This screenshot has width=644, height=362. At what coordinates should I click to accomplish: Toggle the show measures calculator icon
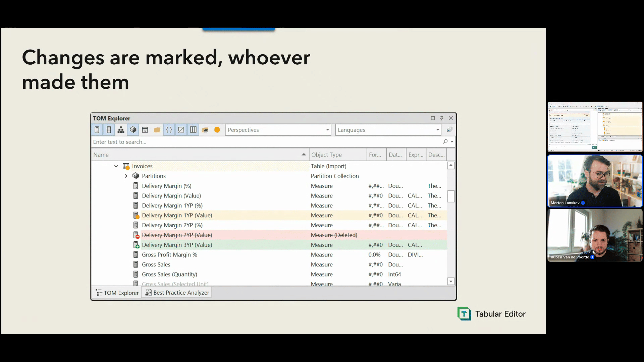coord(97,130)
